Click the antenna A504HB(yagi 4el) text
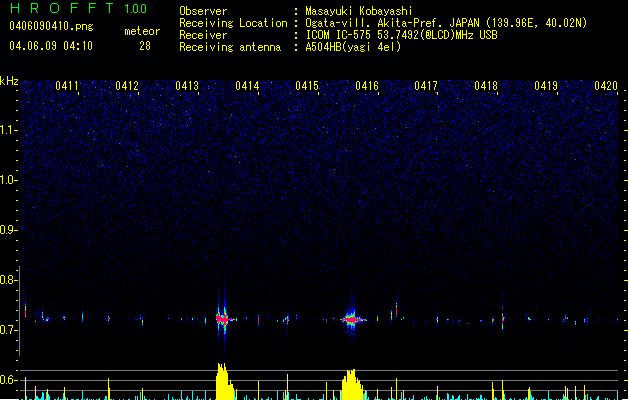The width and height of the screenshot is (629, 400). pyautogui.click(x=353, y=47)
